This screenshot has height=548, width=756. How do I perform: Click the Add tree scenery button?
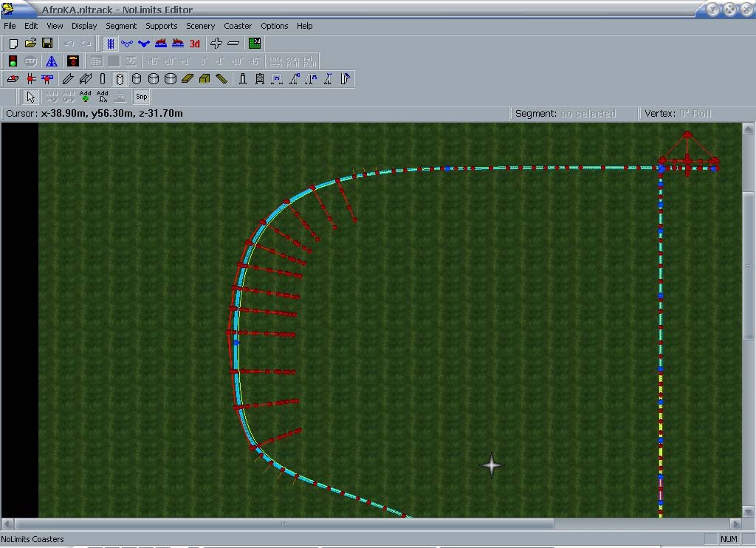coord(86,97)
